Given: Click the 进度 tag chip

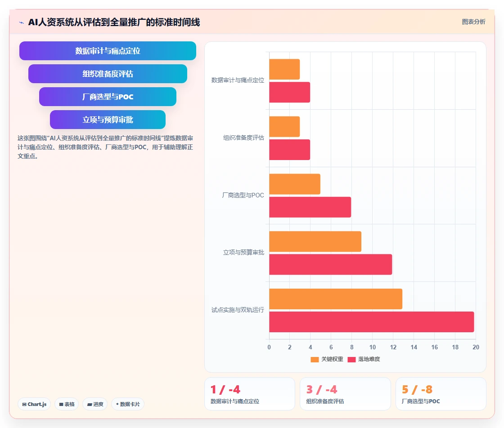Looking at the screenshot, I should (x=95, y=404).
